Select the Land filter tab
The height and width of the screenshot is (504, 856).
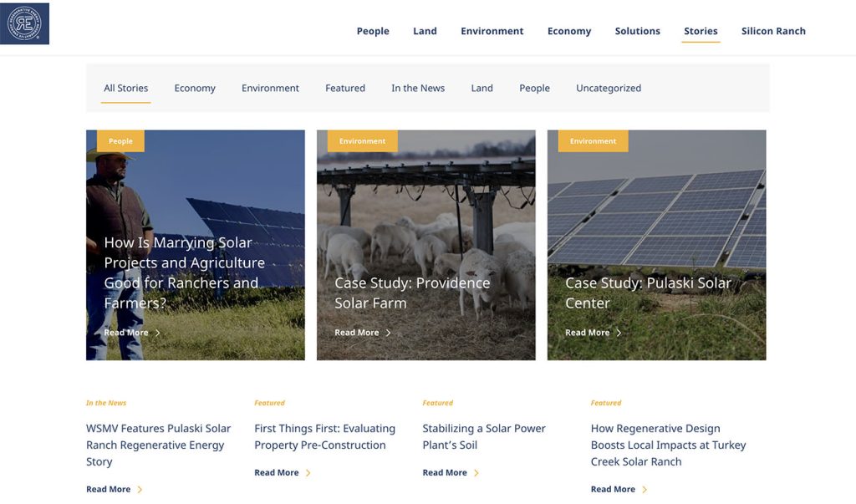click(x=481, y=88)
